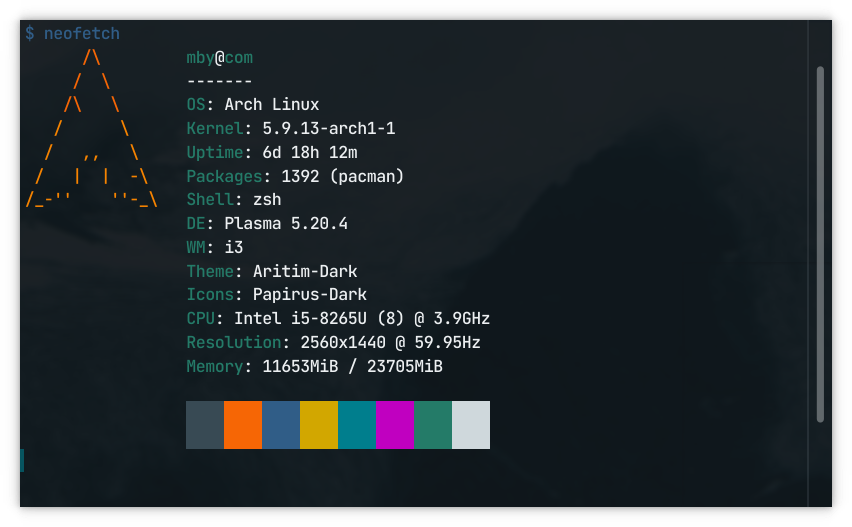The height and width of the screenshot is (527, 852).
Task: Click the kernel version 5.9.13-arch1-1
Action: [x=329, y=128]
